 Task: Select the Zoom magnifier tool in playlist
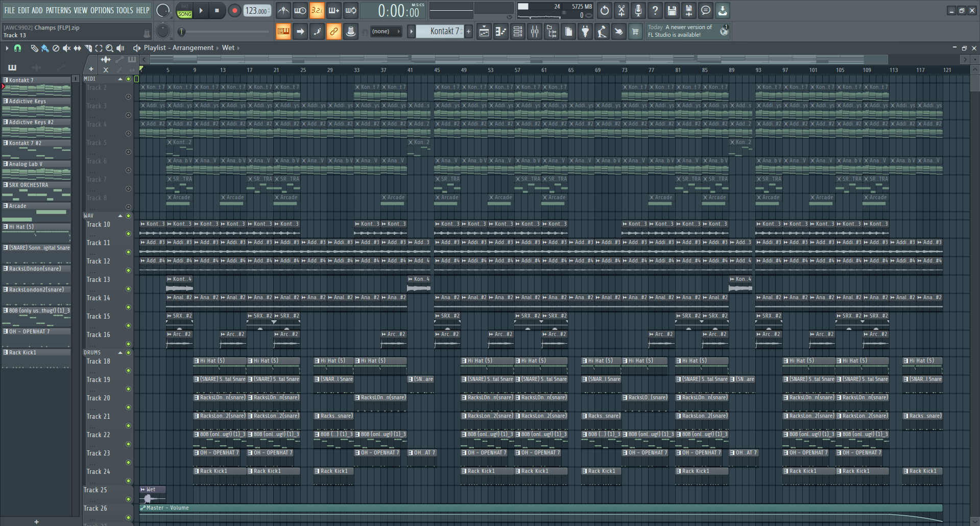pos(109,48)
